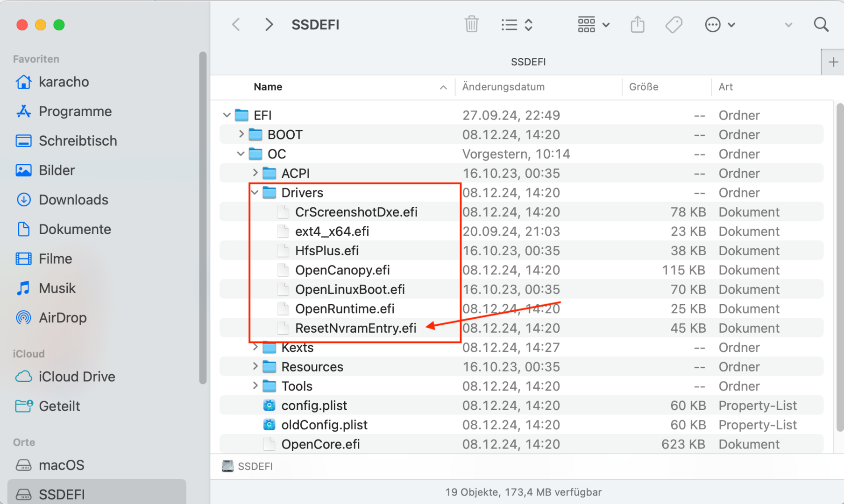Collapse the Drivers folder
This screenshot has height=504, width=844.
pos(255,192)
